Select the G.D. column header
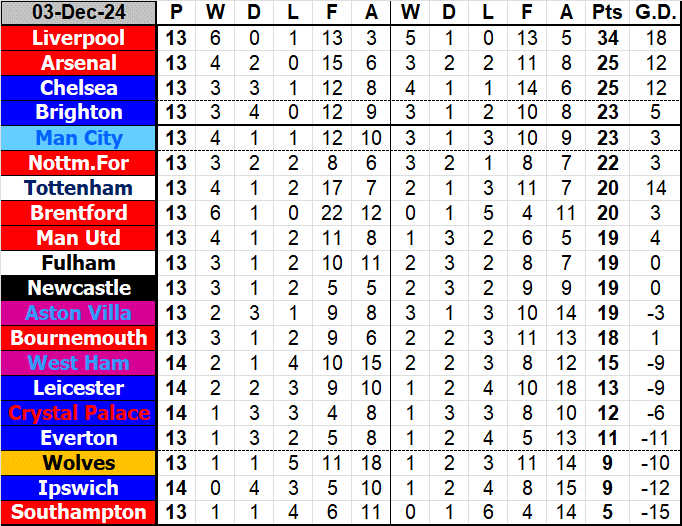 tap(655, 13)
